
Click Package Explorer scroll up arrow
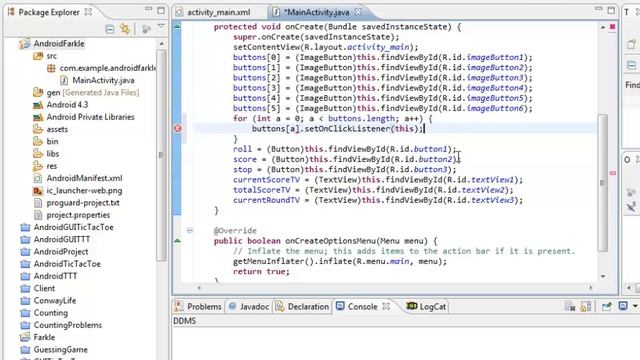click(162, 43)
